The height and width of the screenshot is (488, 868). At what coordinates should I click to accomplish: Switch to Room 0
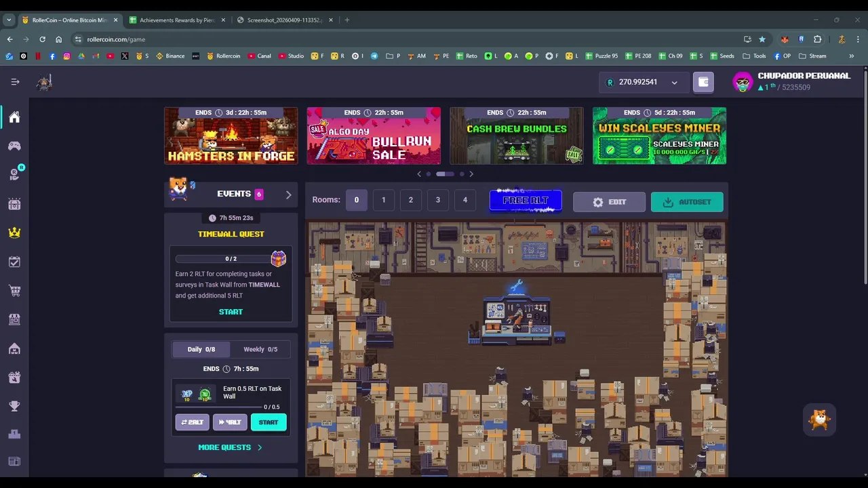pyautogui.click(x=356, y=200)
